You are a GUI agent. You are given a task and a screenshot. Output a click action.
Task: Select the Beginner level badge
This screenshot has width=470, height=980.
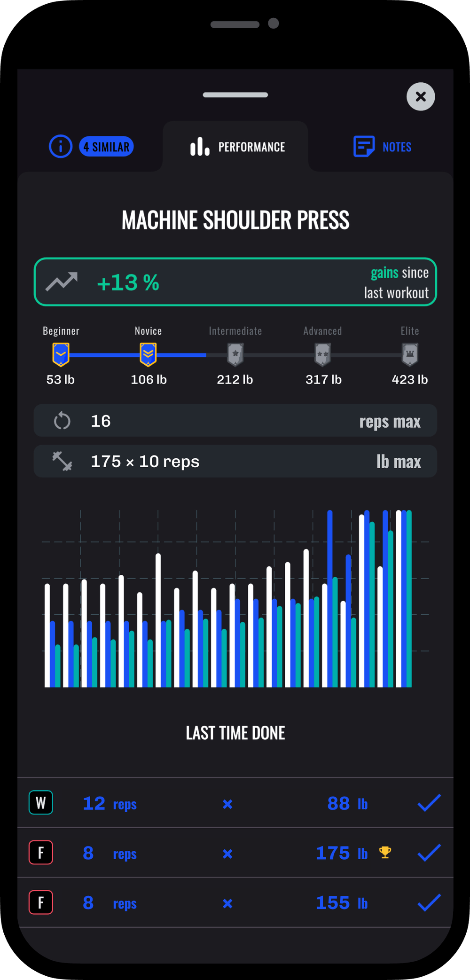(61, 354)
